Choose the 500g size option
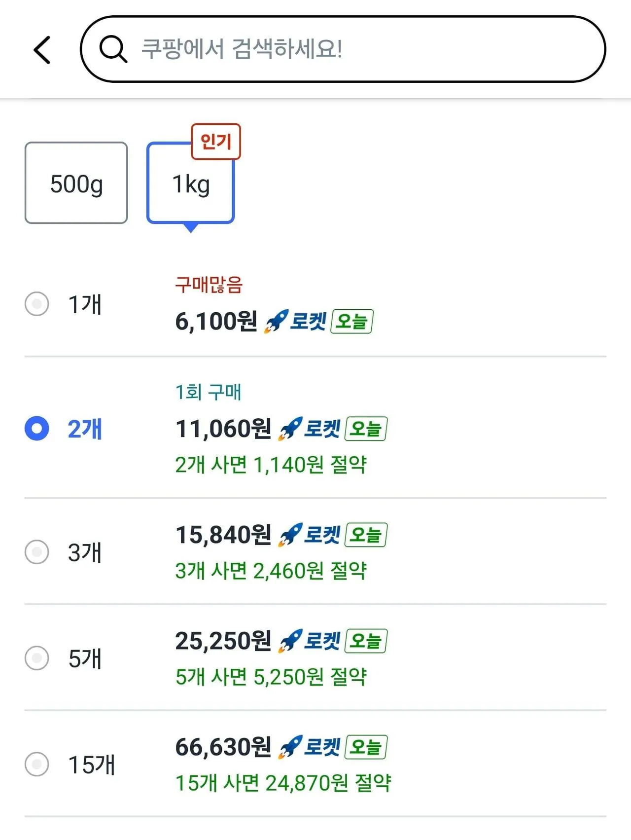 point(76,183)
